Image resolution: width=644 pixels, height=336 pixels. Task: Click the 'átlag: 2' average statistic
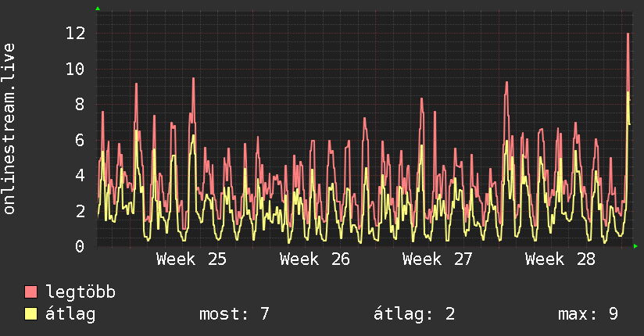(414, 314)
